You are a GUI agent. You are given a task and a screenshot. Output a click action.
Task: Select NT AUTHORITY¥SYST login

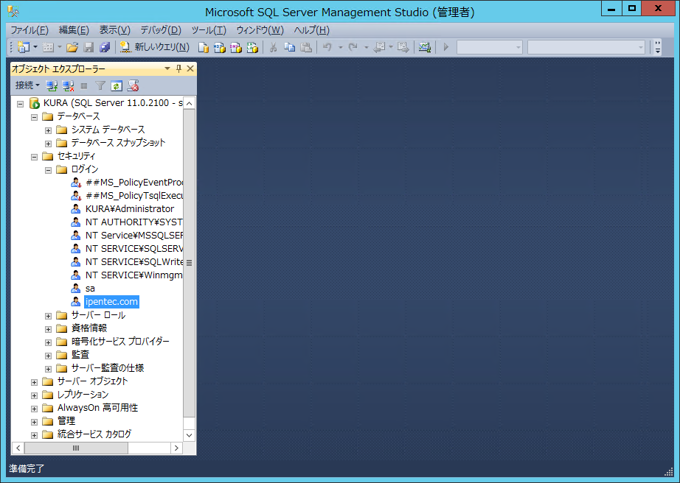pyautogui.click(x=134, y=222)
